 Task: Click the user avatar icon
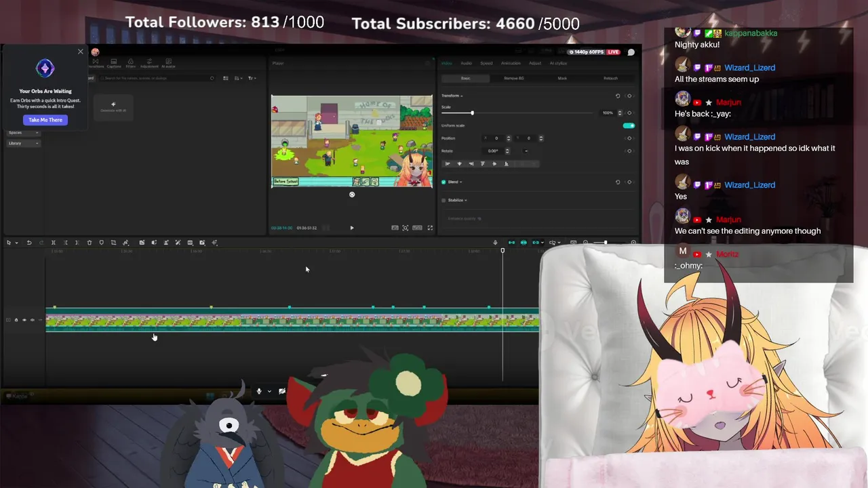click(96, 52)
